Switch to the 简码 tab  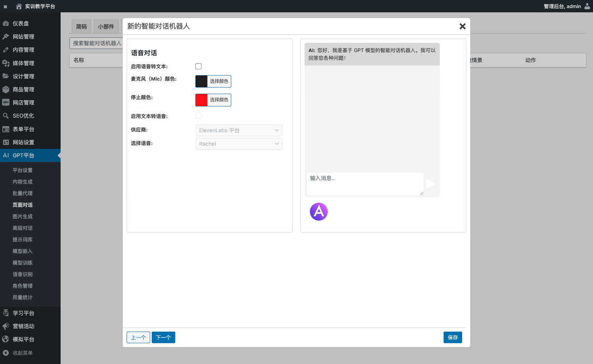81,27
